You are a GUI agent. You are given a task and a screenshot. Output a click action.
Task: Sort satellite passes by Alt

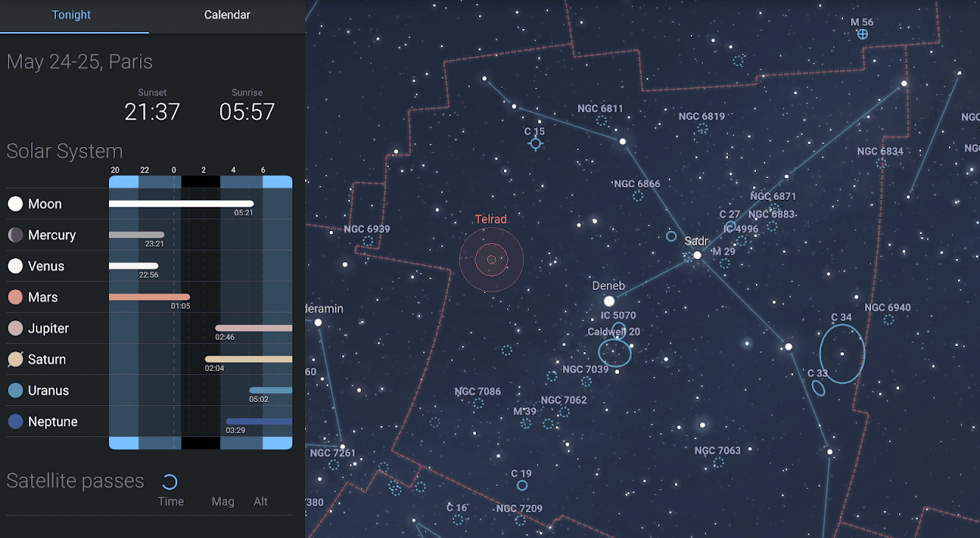[261, 501]
